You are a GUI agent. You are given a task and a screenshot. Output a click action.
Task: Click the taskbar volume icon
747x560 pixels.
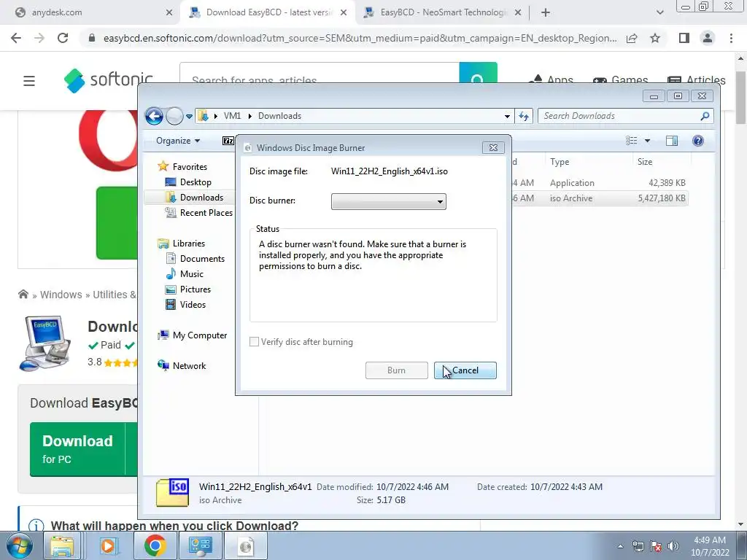673,546
